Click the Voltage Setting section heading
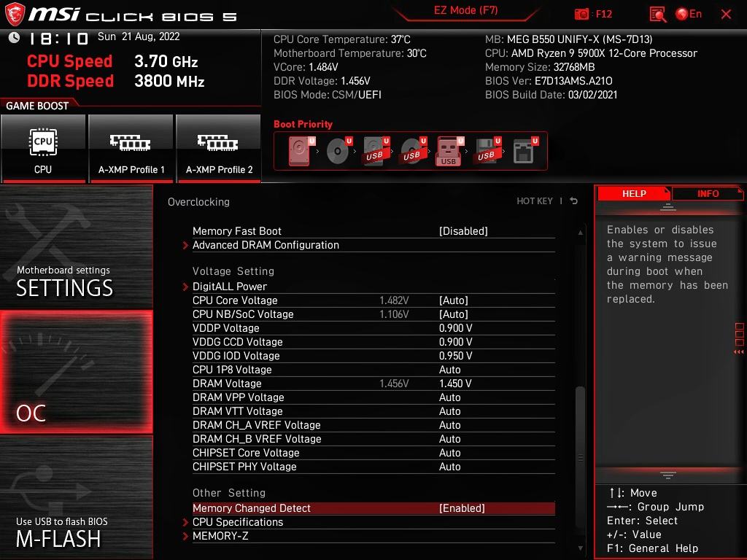Viewport: 747px width, 560px height. coord(233,271)
